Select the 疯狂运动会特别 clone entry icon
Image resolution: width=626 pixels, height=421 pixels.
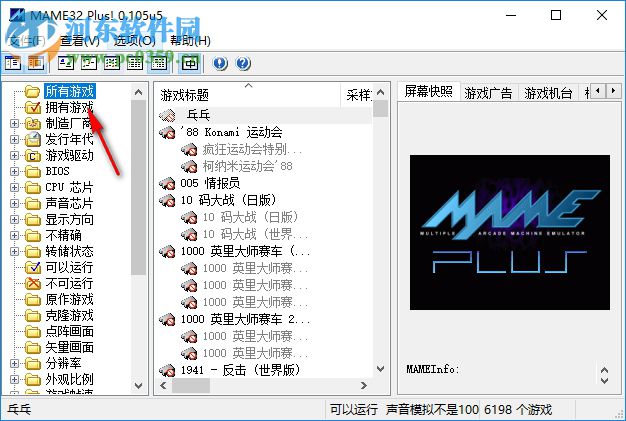189,149
